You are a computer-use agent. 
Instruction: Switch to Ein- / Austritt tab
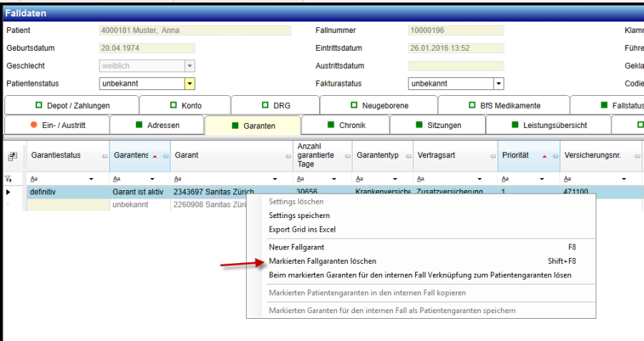click(x=57, y=125)
